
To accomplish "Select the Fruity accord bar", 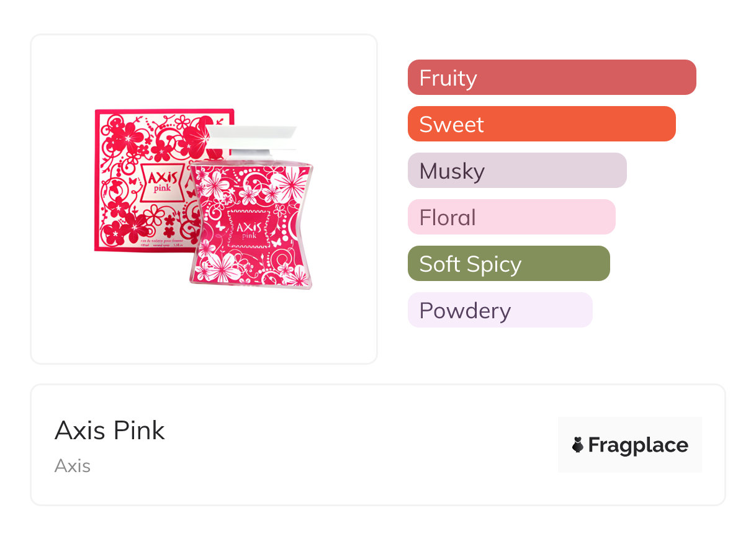I will click(x=551, y=78).
